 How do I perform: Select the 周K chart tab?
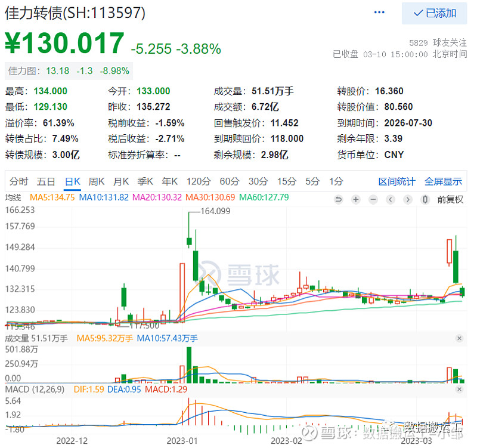[x=97, y=182]
